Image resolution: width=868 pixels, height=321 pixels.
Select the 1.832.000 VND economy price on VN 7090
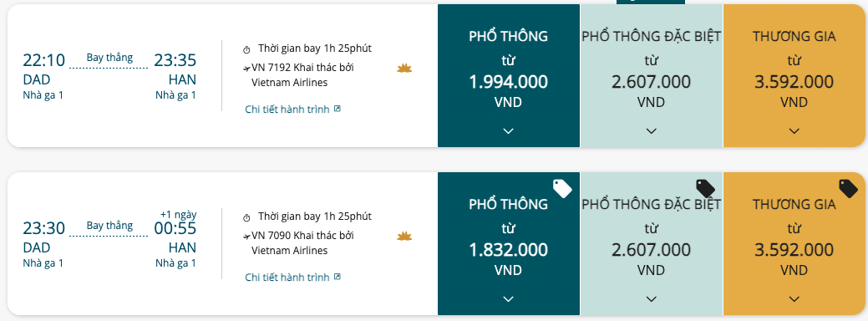pos(508,250)
